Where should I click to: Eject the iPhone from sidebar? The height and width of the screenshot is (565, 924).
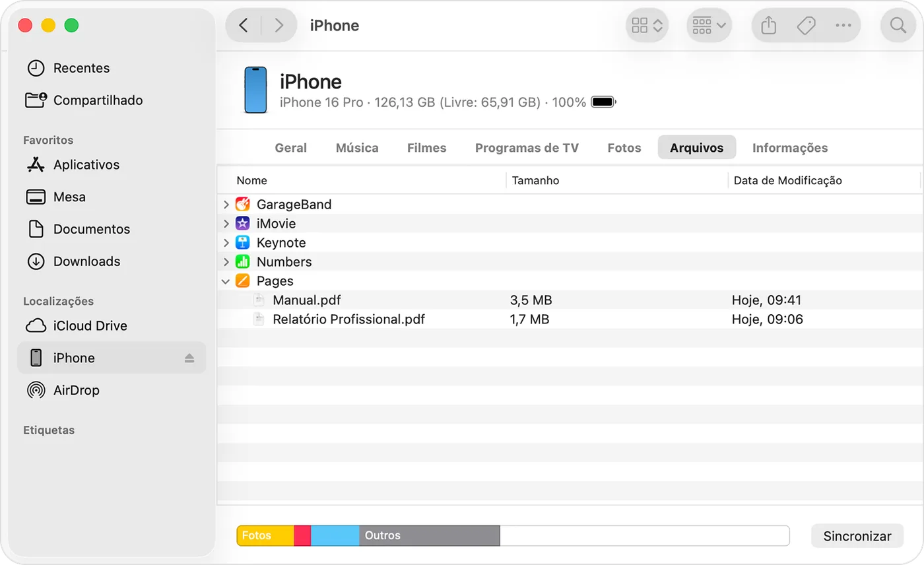189,358
